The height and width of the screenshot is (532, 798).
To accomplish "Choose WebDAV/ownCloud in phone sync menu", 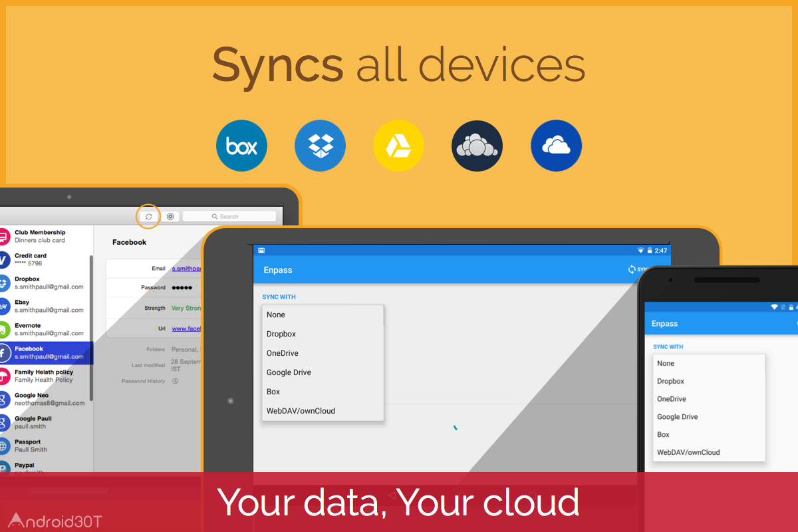I will pos(710,452).
